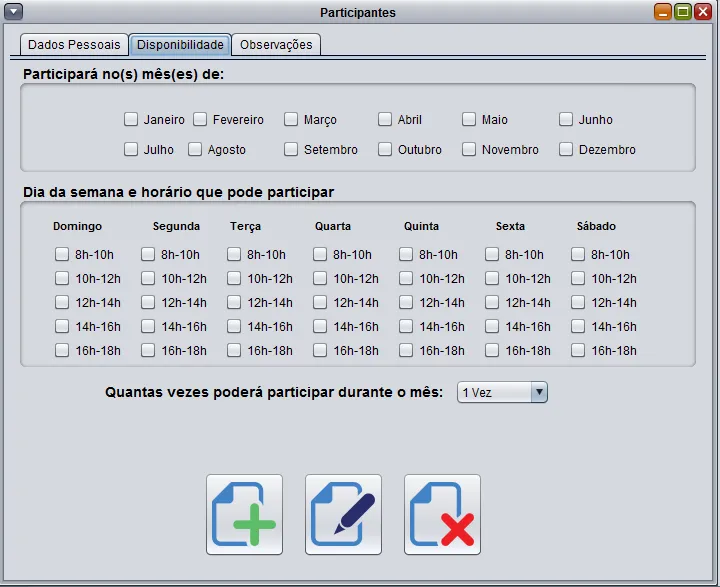Image resolution: width=720 pixels, height=587 pixels.
Task: Check Sábado 8h-10h checkbox
Action: pos(578,254)
